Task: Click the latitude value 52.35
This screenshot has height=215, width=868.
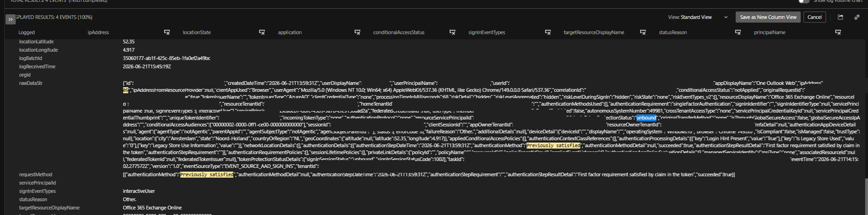Action: click(129, 42)
